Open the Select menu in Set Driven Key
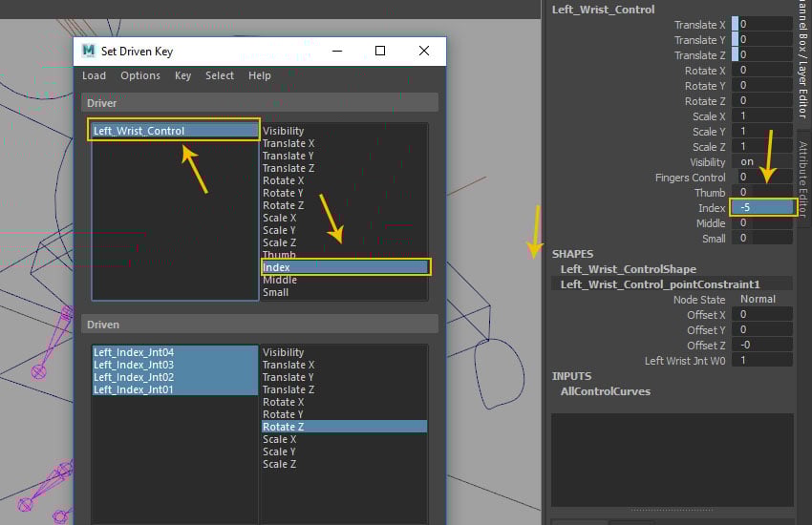This screenshot has width=812, height=525. click(219, 75)
